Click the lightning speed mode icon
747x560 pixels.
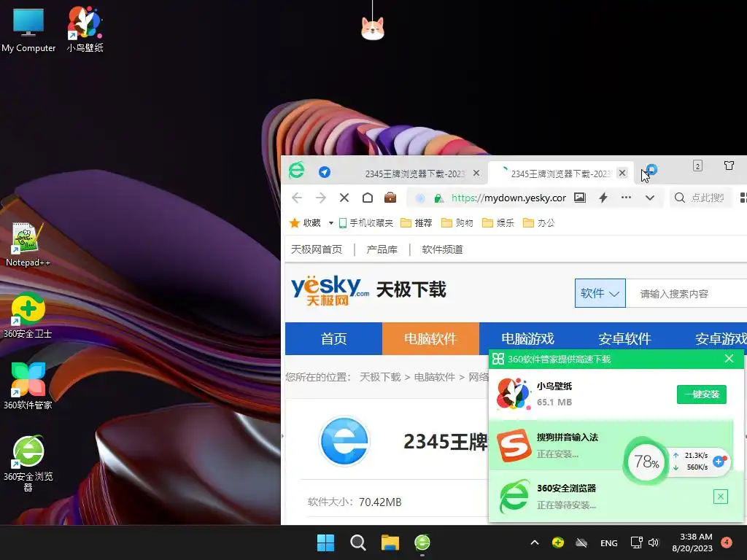coord(603,198)
